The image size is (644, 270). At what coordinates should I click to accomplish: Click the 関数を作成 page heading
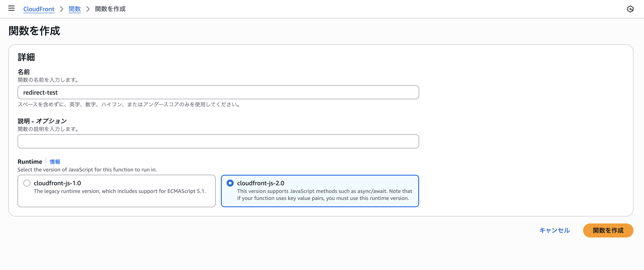pyautogui.click(x=34, y=31)
